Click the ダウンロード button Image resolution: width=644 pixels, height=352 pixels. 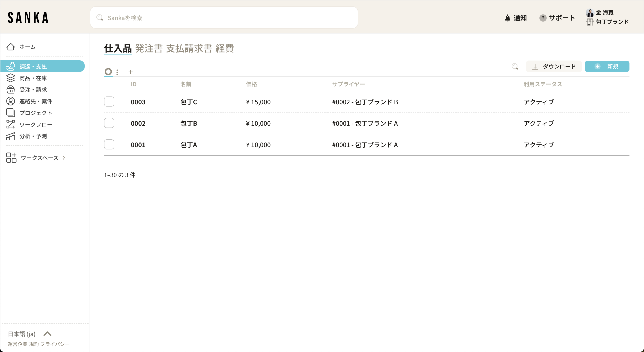pyautogui.click(x=554, y=66)
